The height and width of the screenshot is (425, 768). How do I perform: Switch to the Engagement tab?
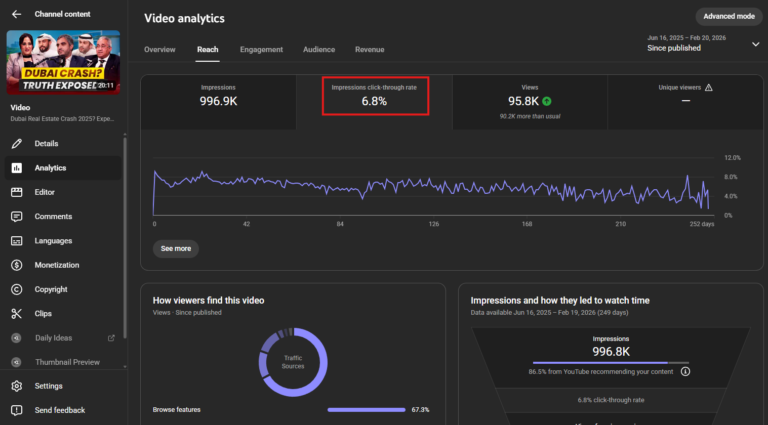click(x=261, y=49)
